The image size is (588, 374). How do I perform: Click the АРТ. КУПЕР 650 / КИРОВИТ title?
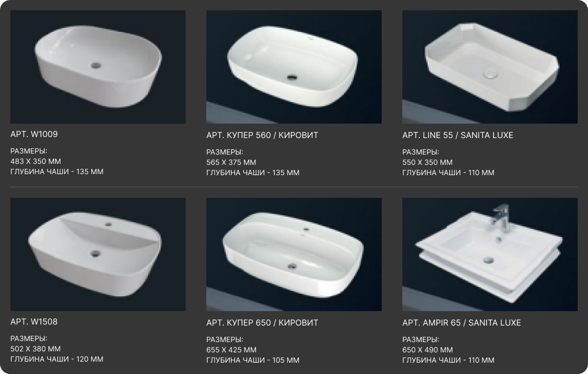(x=262, y=322)
